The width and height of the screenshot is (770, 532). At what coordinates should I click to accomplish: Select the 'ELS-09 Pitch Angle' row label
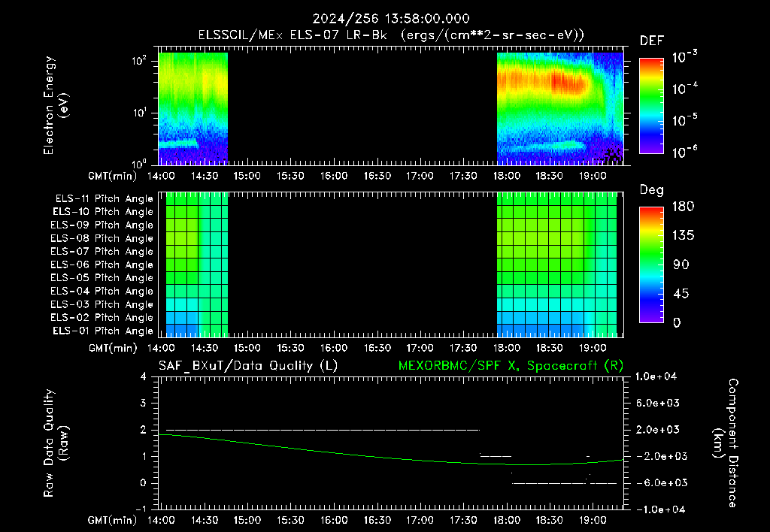click(x=102, y=225)
